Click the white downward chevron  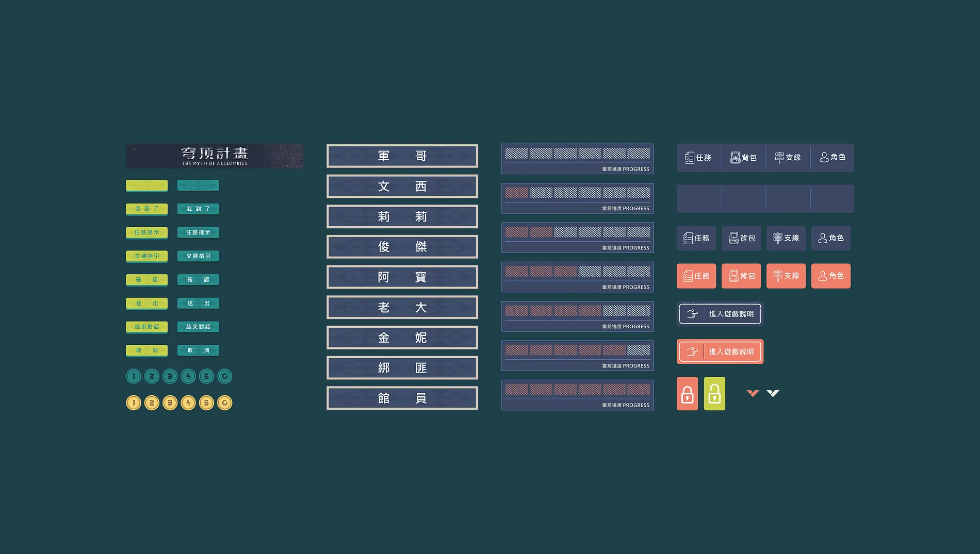point(773,393)
